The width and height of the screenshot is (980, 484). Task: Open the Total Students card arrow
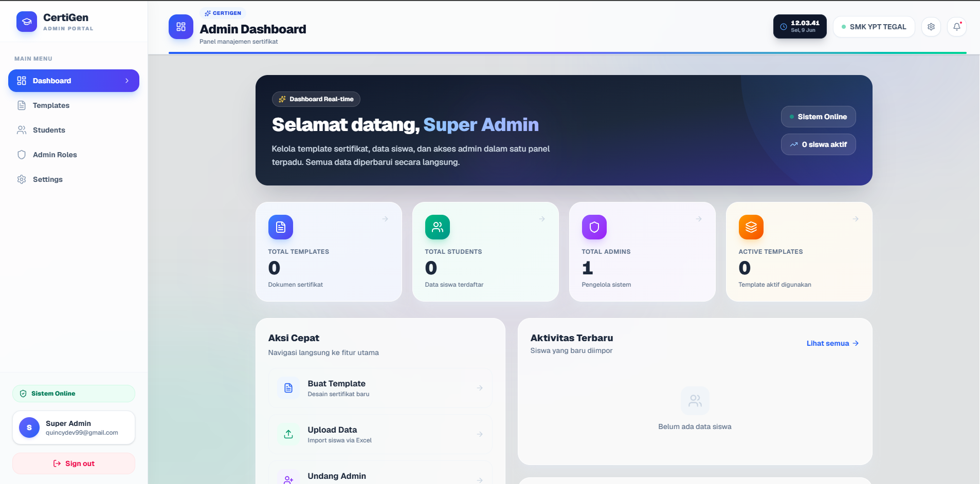point(542,219)
